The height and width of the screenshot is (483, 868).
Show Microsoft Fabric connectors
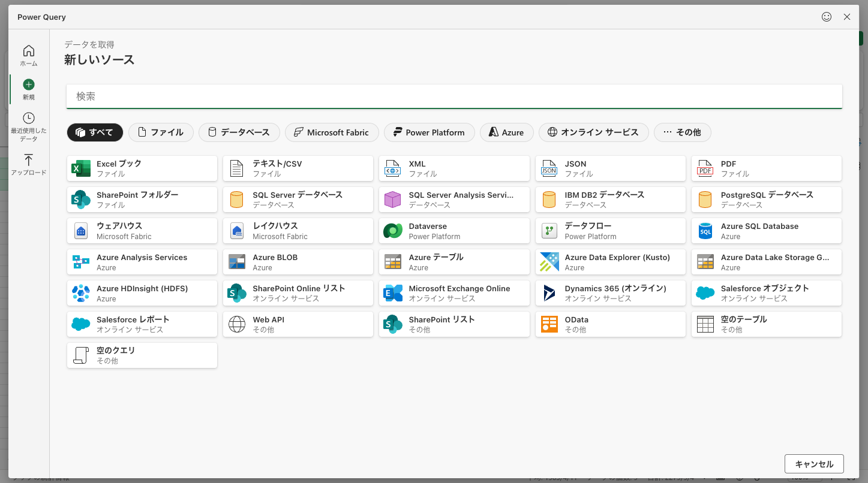(x=332, y=132)
